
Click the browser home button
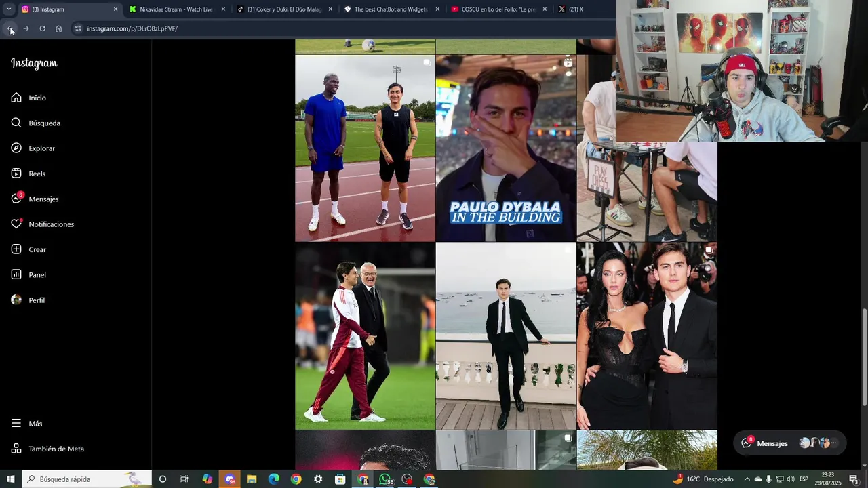point(59,28)
